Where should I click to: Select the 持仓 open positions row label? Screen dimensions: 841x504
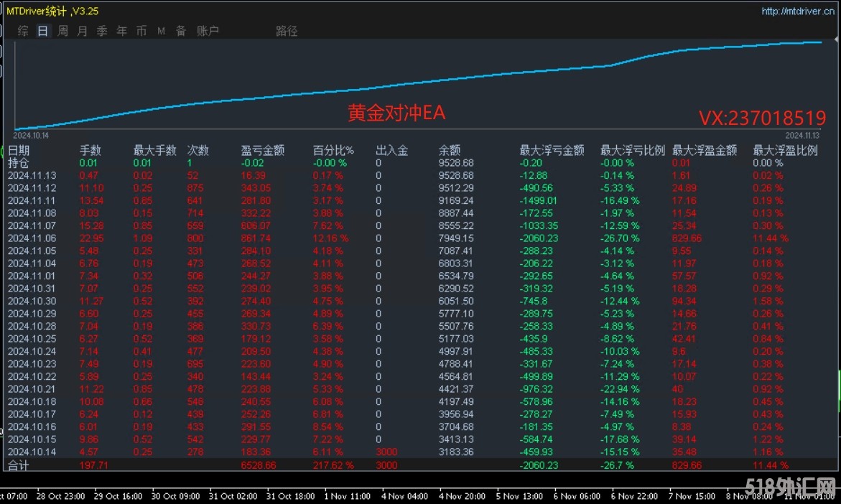(x=19, y=162)
